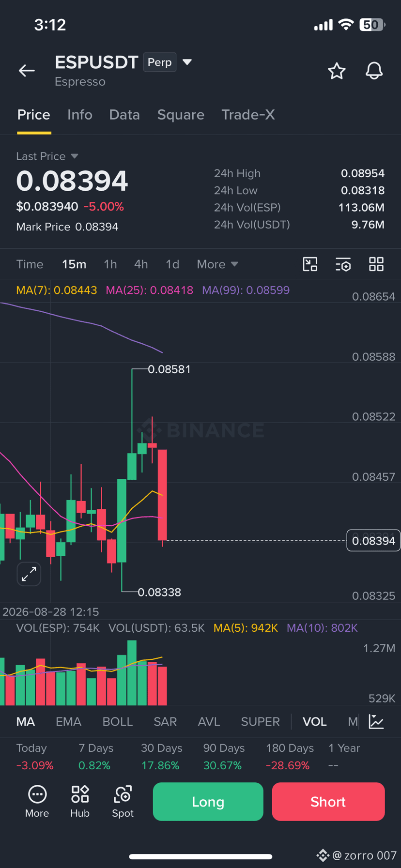Tap the 3:12 clock in status bar
Screen dimensions: 401x868
50,25
